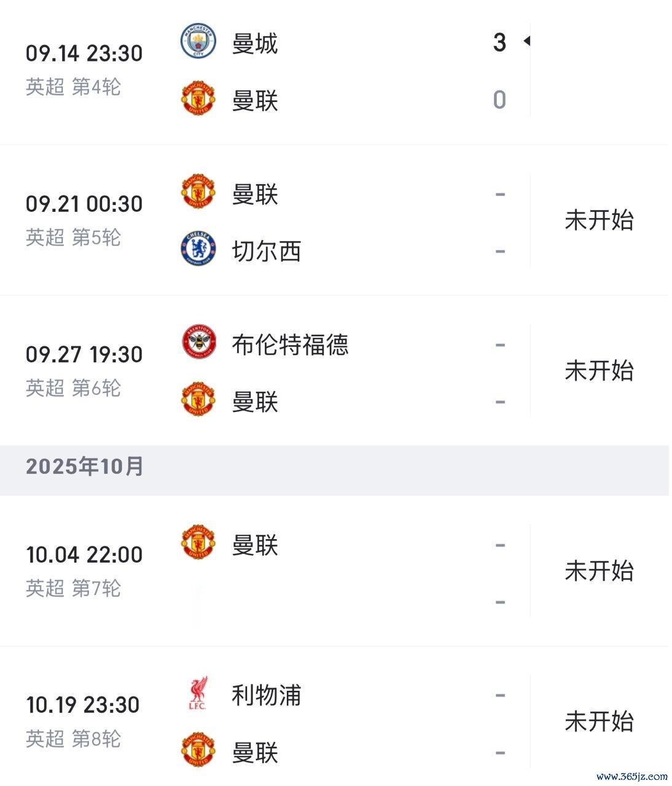672x786 pixels.
Task: Open the 切尔西 team name
Action: (266, 251)
